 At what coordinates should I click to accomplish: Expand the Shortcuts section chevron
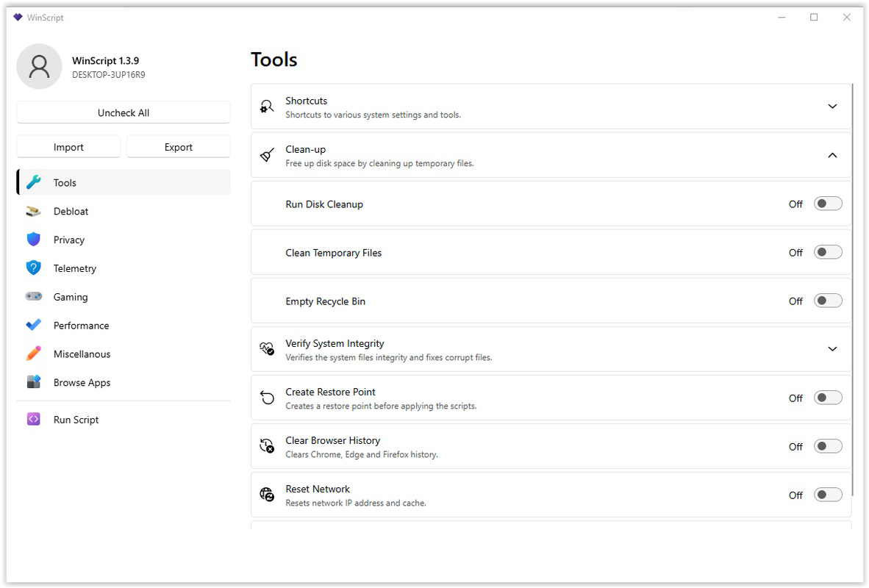pyautogui.click(x=832, y=107)
